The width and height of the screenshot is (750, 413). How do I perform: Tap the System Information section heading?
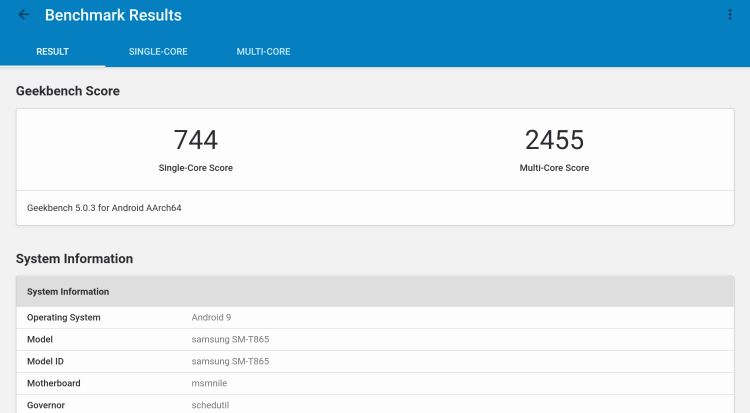74,259
